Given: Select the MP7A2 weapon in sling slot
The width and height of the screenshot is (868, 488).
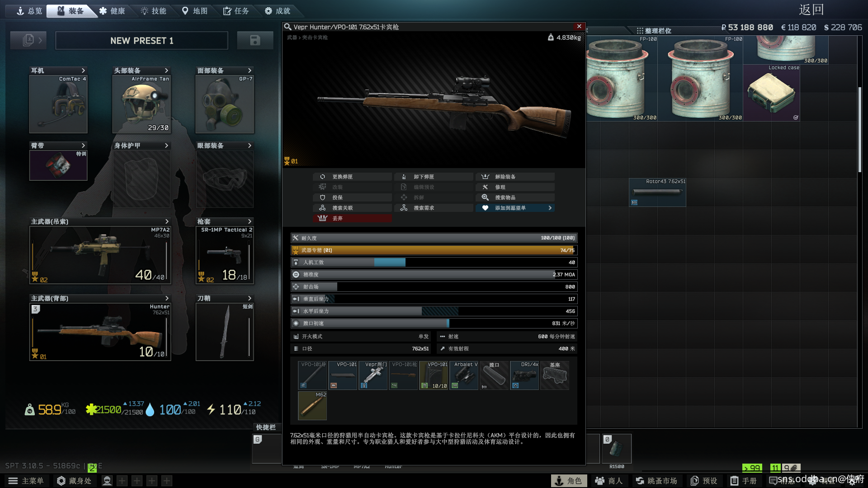Looking at the screenshot, I should pyautogui.click(x=100, y=255).
